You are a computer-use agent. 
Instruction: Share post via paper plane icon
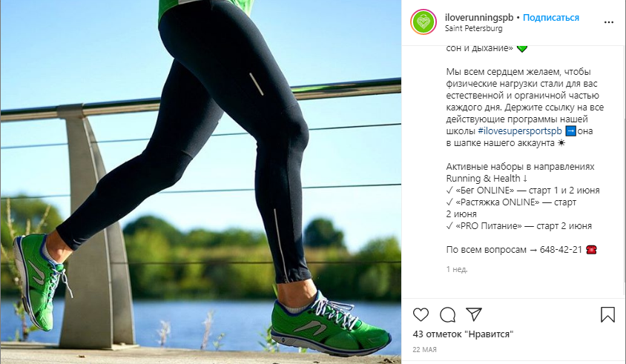pyautogui.click(x=474, y=315)
